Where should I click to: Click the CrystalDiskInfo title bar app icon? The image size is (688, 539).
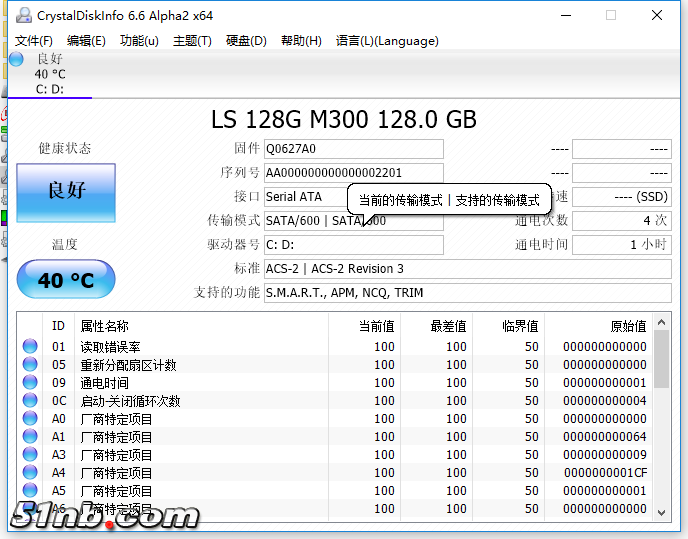pos(19,15)
